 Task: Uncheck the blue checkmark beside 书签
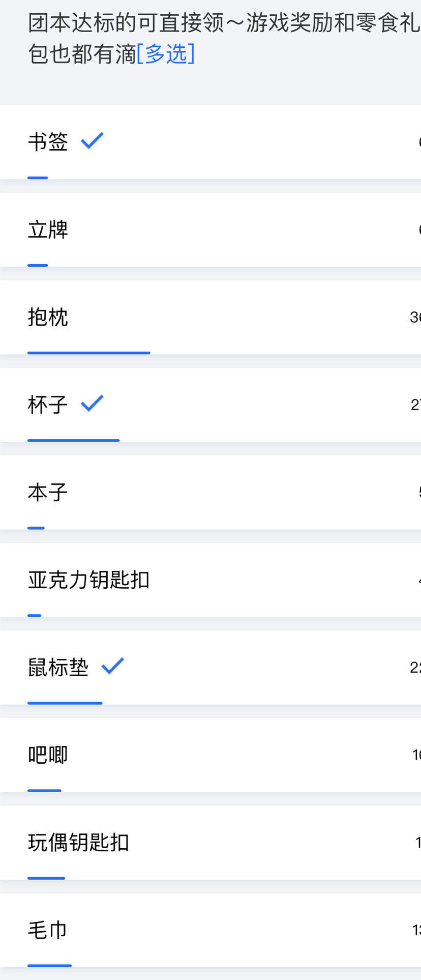point(92,140)
